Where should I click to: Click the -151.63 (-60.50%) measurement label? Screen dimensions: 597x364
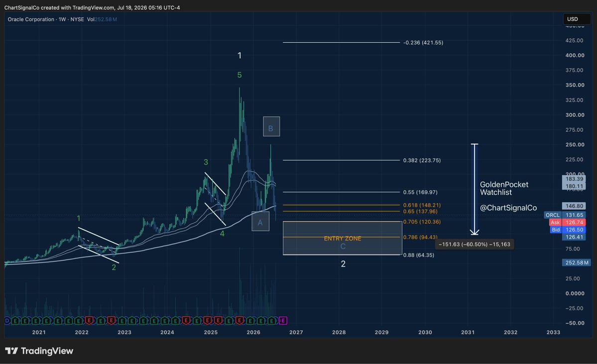click(475, 244)
